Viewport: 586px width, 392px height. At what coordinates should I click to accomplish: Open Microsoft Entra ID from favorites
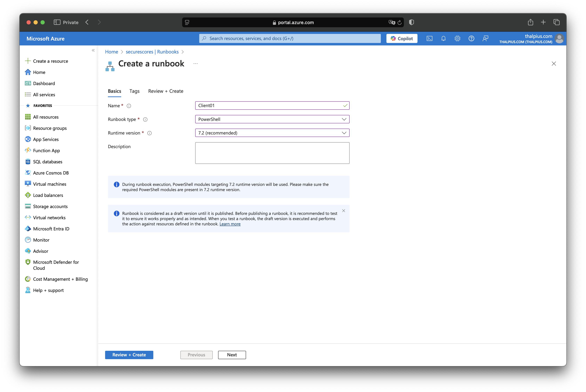pyautogui.click(x=51, y=228)
